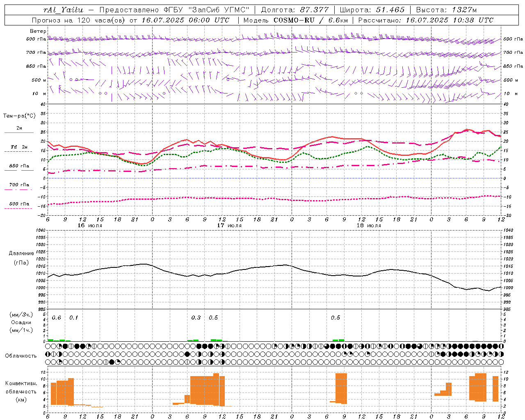Click the "500 гПа" temperature legend entry
The width and height of the screenshot is (525, 420).
pos(19,204)
